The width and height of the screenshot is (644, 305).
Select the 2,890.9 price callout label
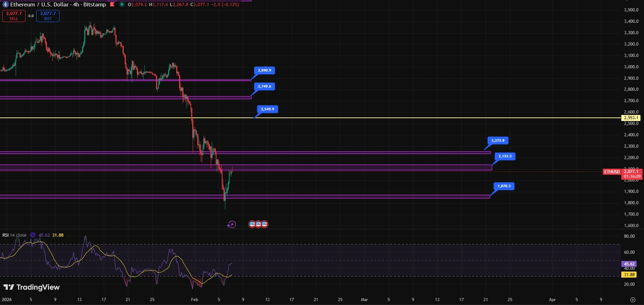264,70
